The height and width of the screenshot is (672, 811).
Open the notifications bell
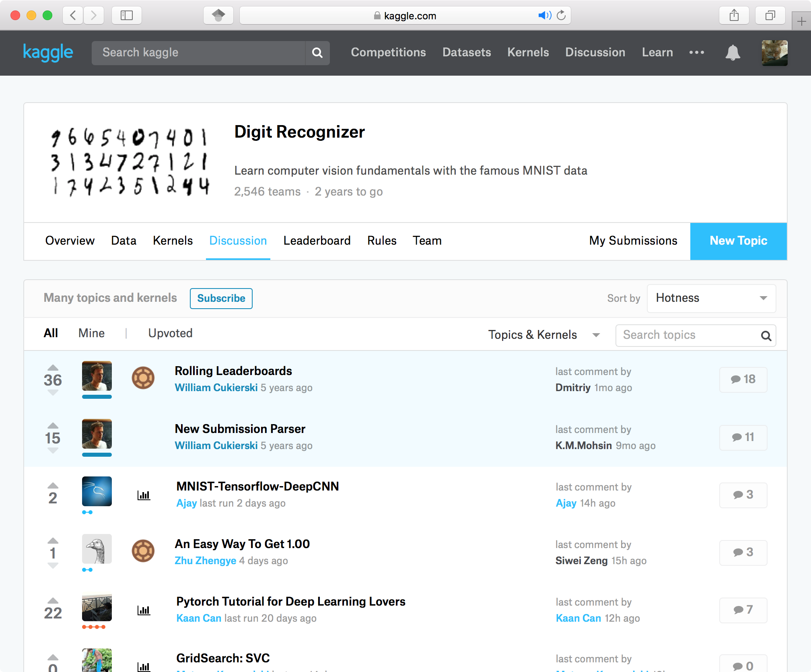pos(733,53)
